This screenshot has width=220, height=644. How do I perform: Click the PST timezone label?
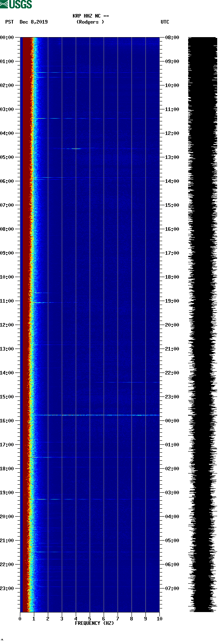tap(10, 22)
